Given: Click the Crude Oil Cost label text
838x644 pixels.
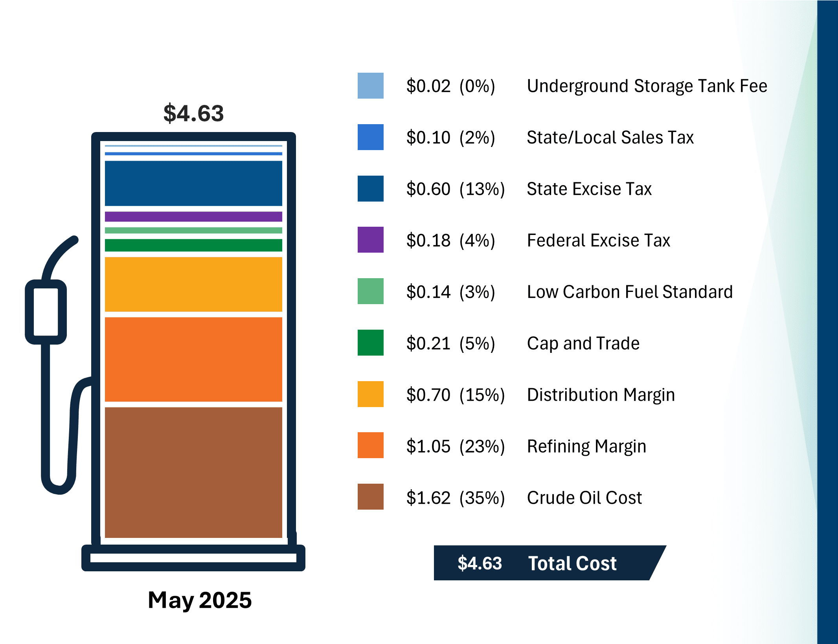Looking at the screenshot, I should [584, 497].
